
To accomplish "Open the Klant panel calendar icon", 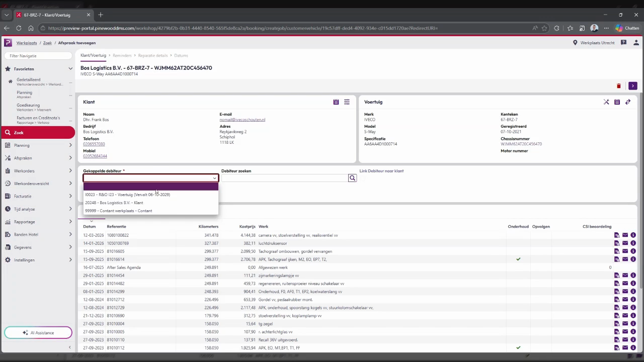I will pos(336,102).
